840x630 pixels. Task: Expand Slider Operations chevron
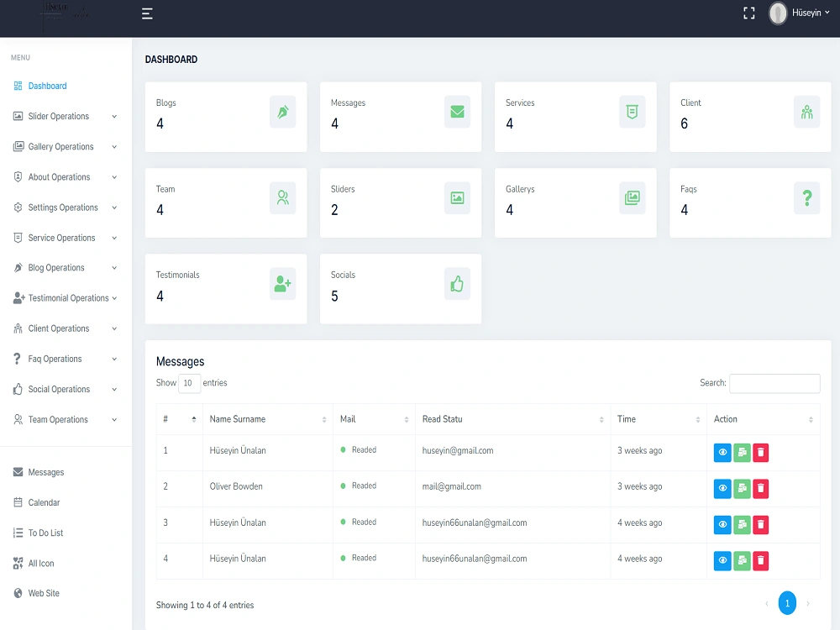click(114, 116)
